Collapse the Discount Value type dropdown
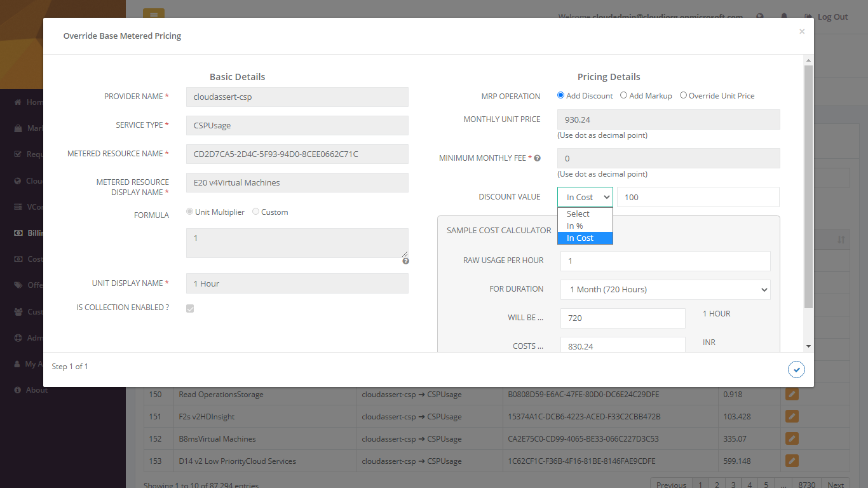Screen dimensions: 868x488 (x=585, y=197)
